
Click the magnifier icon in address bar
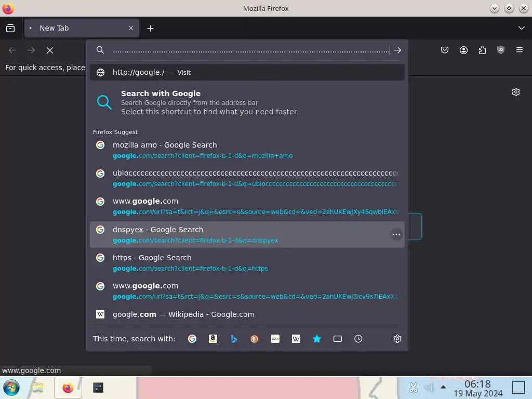[100, 50]
